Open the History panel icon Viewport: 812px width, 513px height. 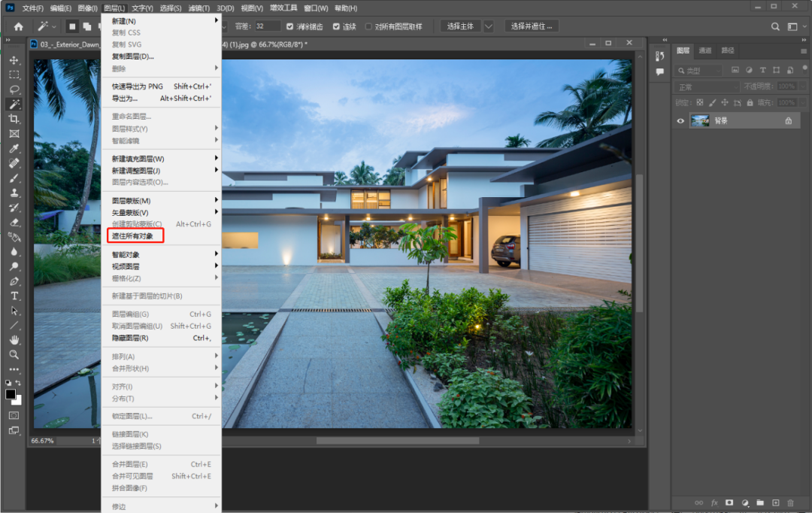coord(660,56)
